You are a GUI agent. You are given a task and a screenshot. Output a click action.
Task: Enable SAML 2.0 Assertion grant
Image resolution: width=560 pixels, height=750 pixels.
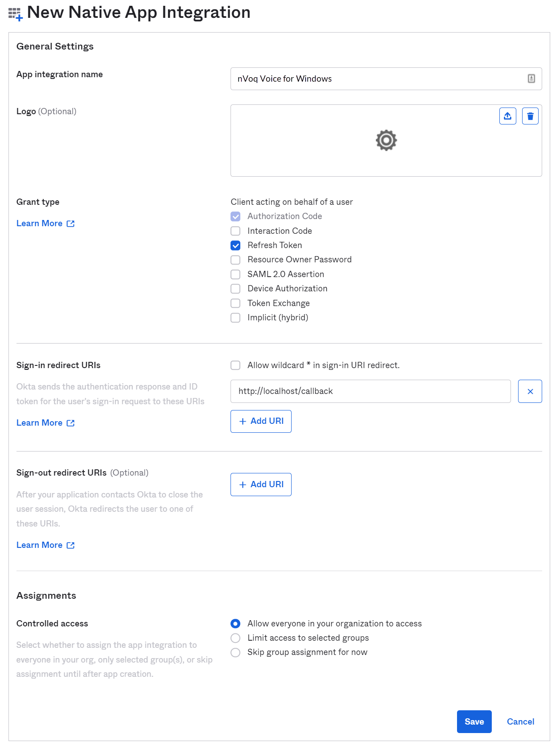(235, 274)
